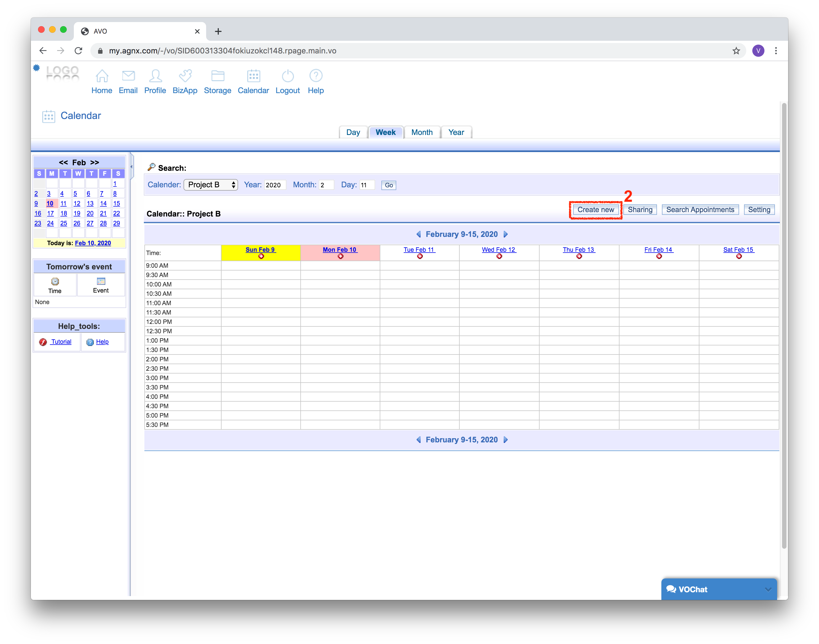Open the Tutorial link
This screenshot has width=819, height=644.
point(61,342)
